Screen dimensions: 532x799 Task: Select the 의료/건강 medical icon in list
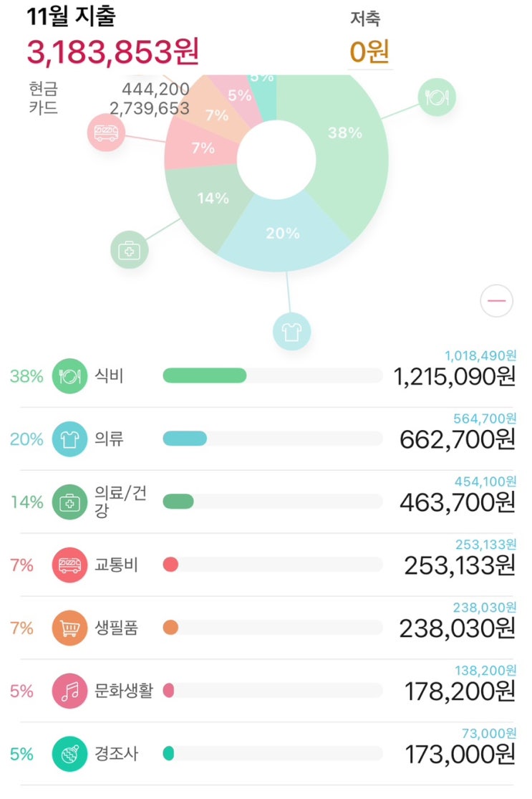pyautogui.click(x=69, y=502)
